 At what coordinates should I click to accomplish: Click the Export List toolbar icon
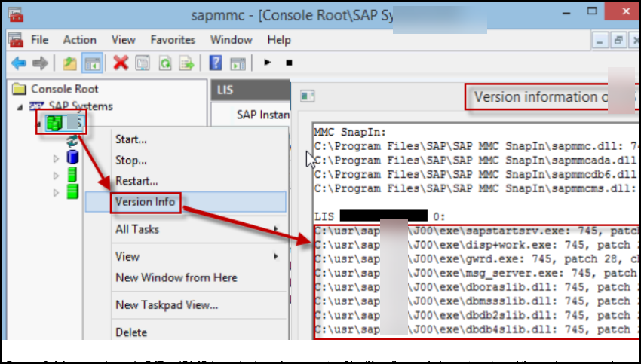click(186, 63)
